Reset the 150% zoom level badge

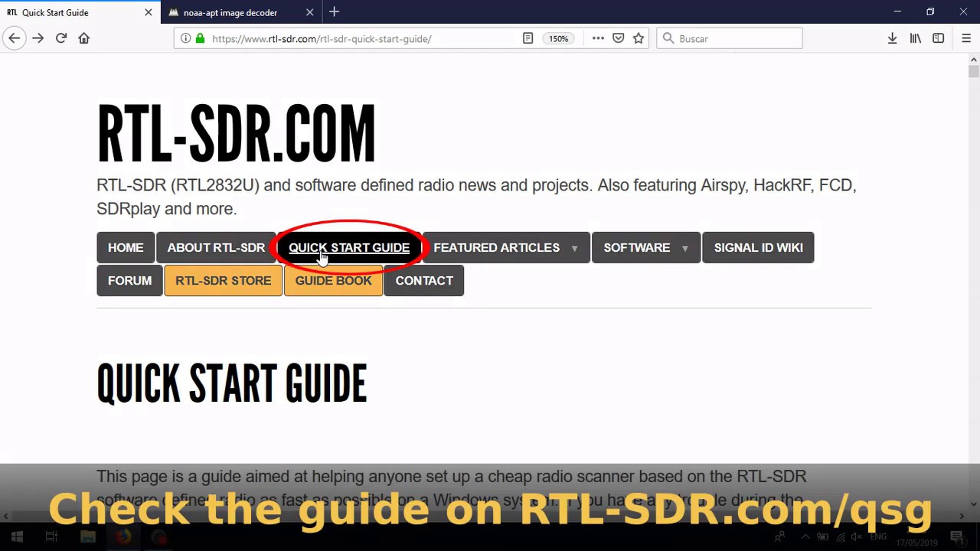[558, 38]
